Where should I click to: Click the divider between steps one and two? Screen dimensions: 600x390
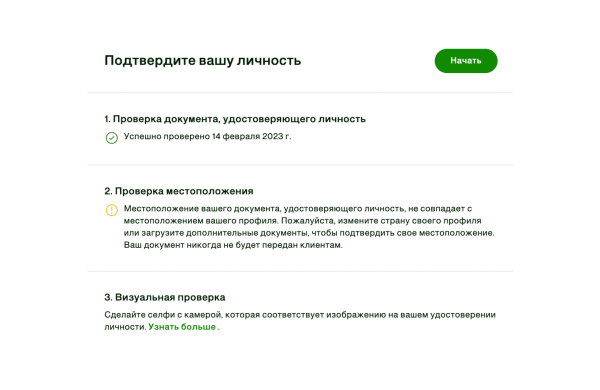click(300, 165)
